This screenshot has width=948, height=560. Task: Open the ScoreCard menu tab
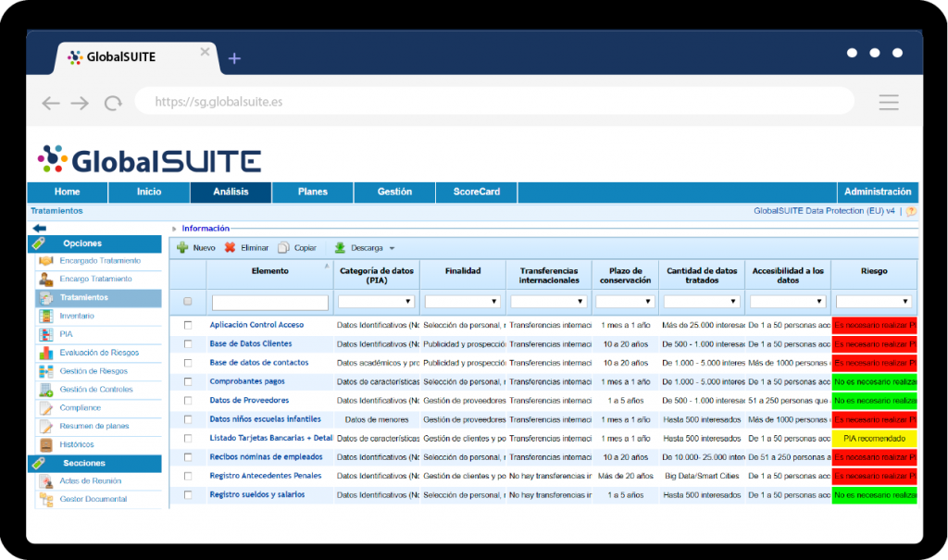(477, 193)
